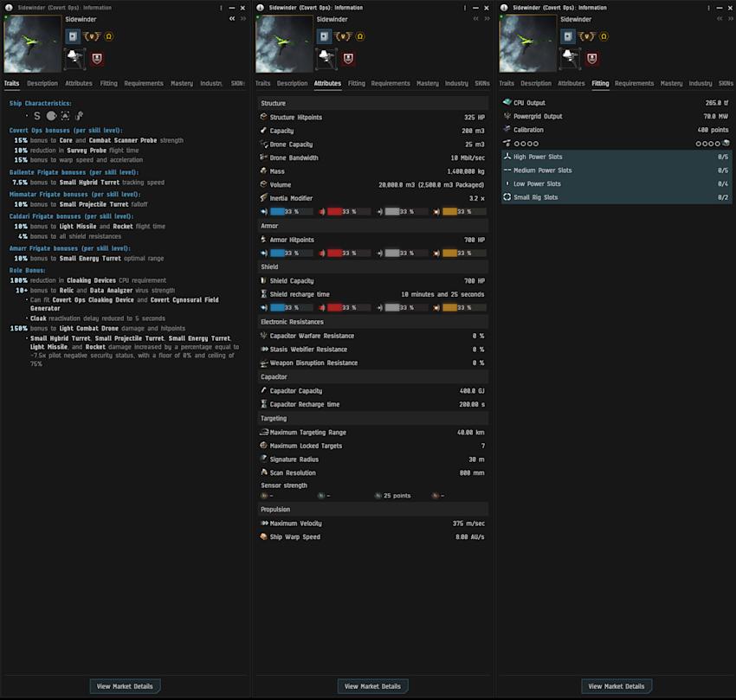Click View Market Details in left window
This screenshot has height=700, width=736.
tap(125, 686)
